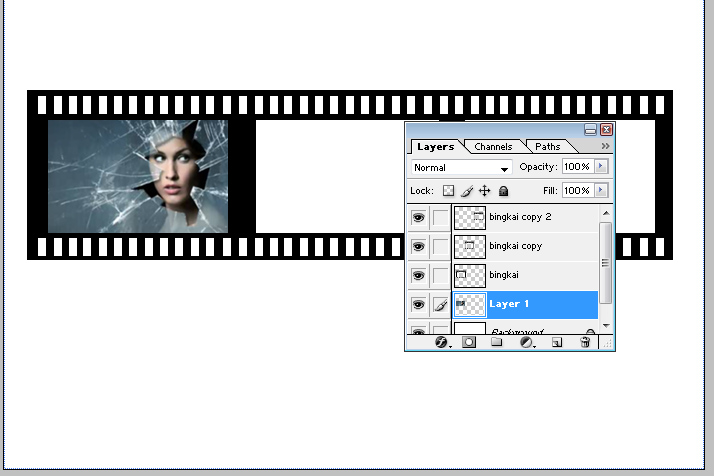Open the Add layer style menu
This screenshot has height=476, width=714.
(441, 342)
